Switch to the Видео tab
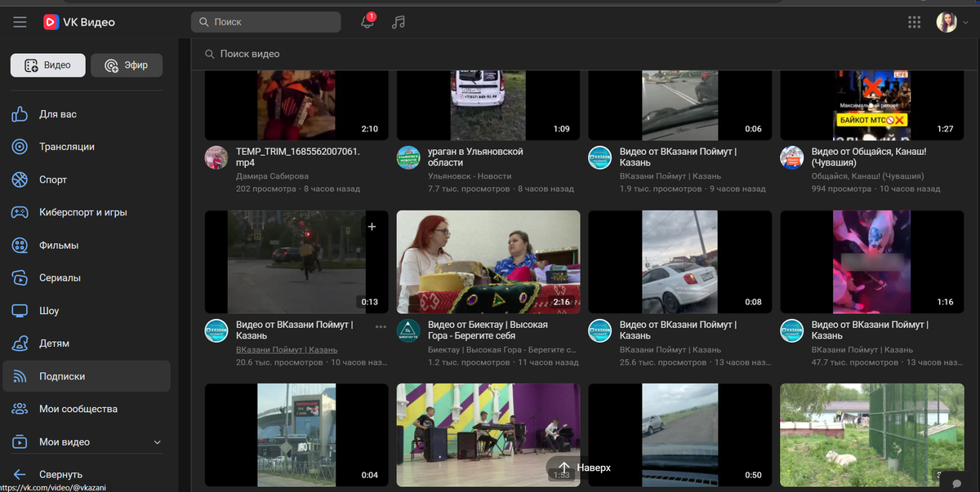The height and width of the screenshot is (492, 980). [x=47, y=65]
